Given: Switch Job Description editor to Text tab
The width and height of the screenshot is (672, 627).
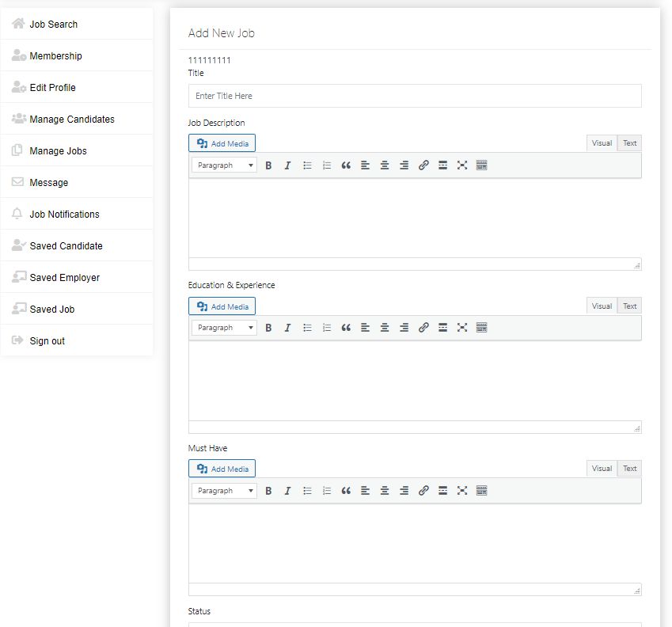Looking at the screenshot, I should point(629,143).
